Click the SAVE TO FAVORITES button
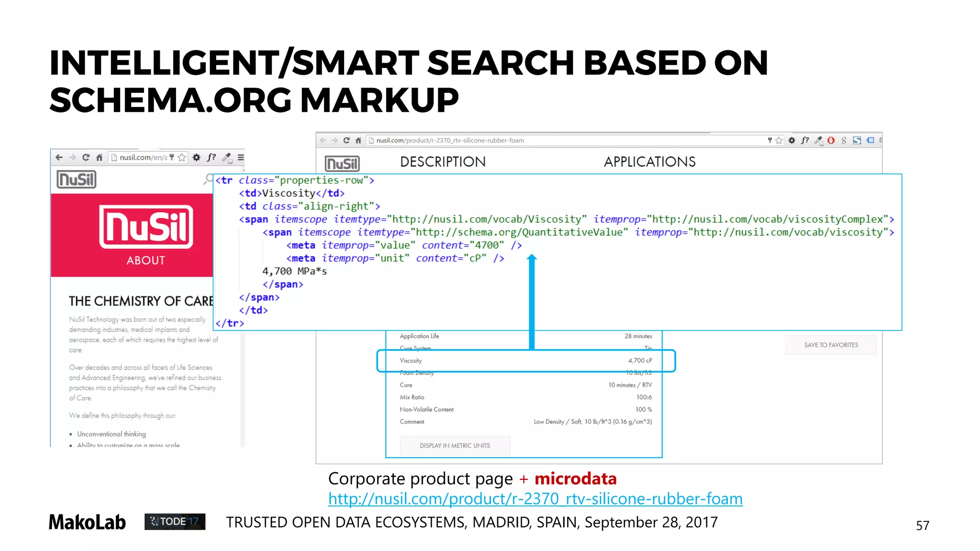This screenshot has width=980, height=551. 831,345
